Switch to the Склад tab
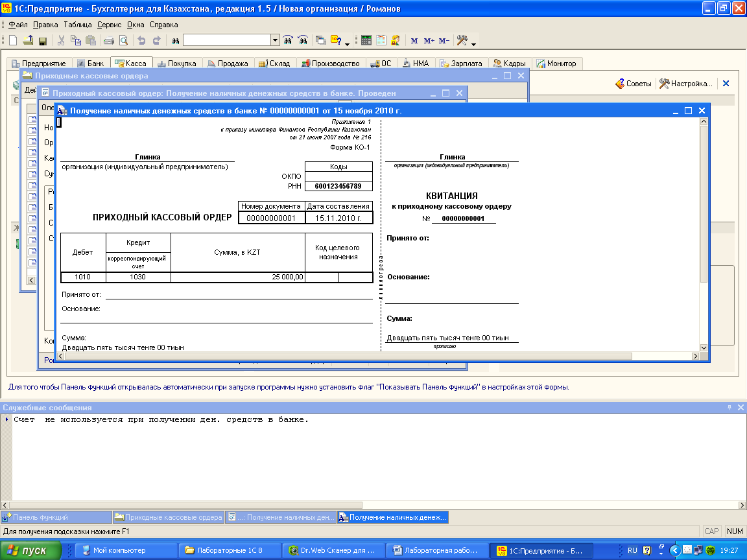The image size is (747, 560). point(275,64)
